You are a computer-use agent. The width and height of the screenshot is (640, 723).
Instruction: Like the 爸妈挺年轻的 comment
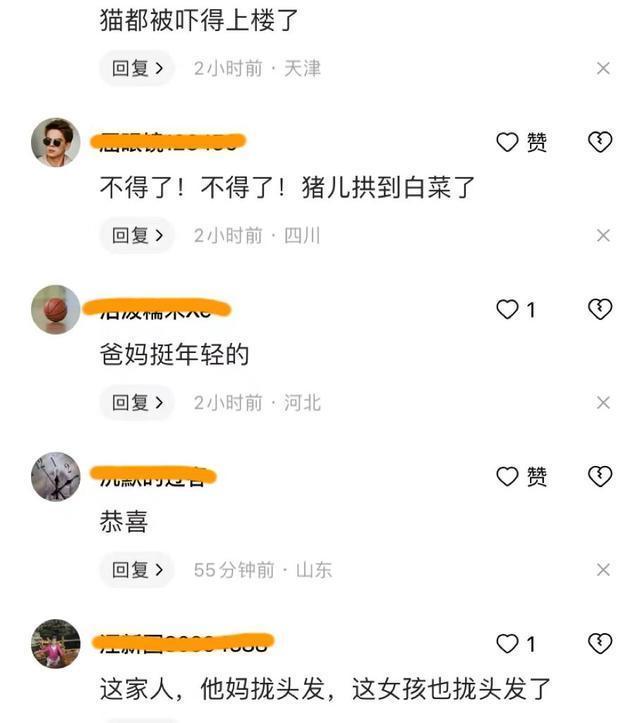click(507, 309)
